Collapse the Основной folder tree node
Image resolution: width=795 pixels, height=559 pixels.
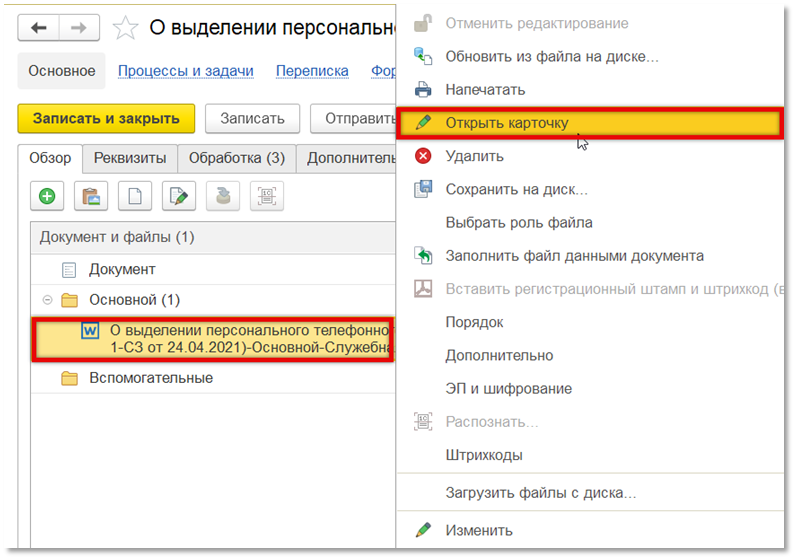click(46, 300)
